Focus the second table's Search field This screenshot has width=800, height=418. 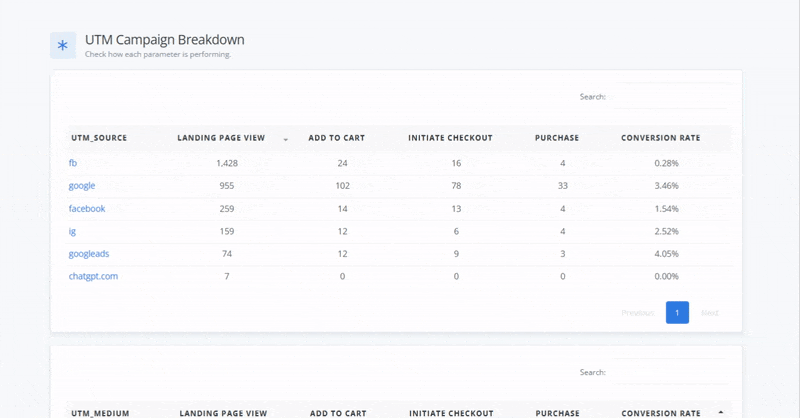[670, 372]
